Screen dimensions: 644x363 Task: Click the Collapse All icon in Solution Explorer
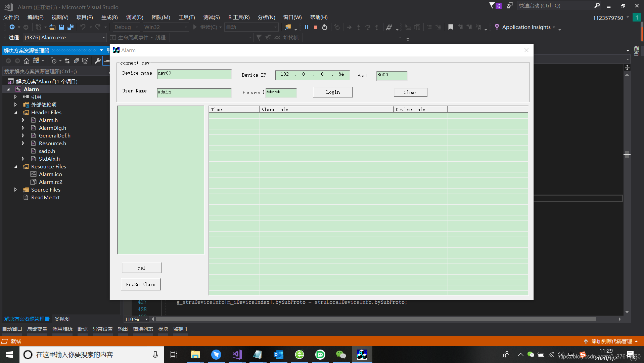coord(76,61)
